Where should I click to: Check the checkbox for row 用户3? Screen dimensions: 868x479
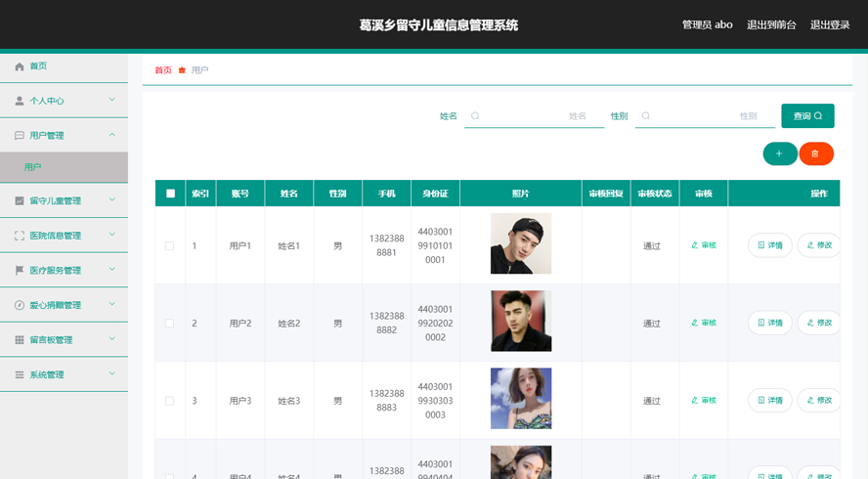tap(169, 401)
